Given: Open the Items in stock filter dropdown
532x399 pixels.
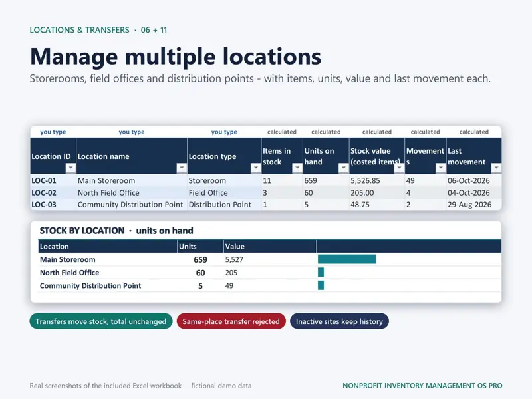Looking at the screenshot, I should pos(297,168).
